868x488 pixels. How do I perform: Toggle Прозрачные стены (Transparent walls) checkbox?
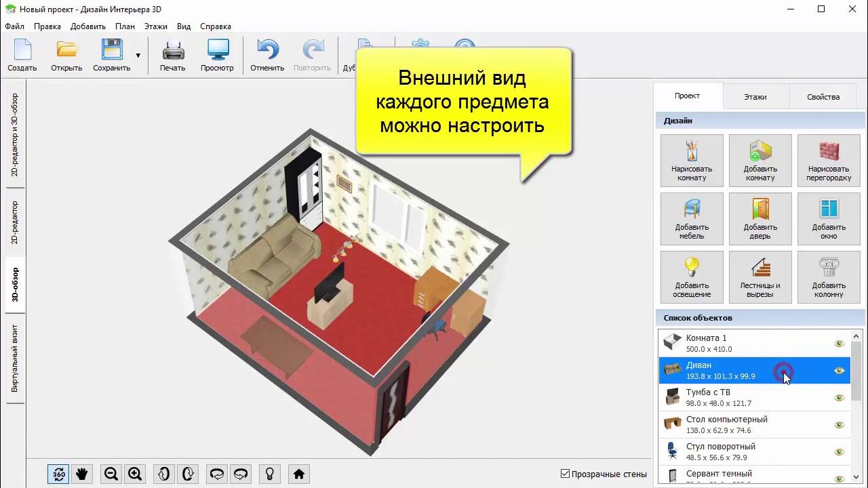click(x=566, y=474)
